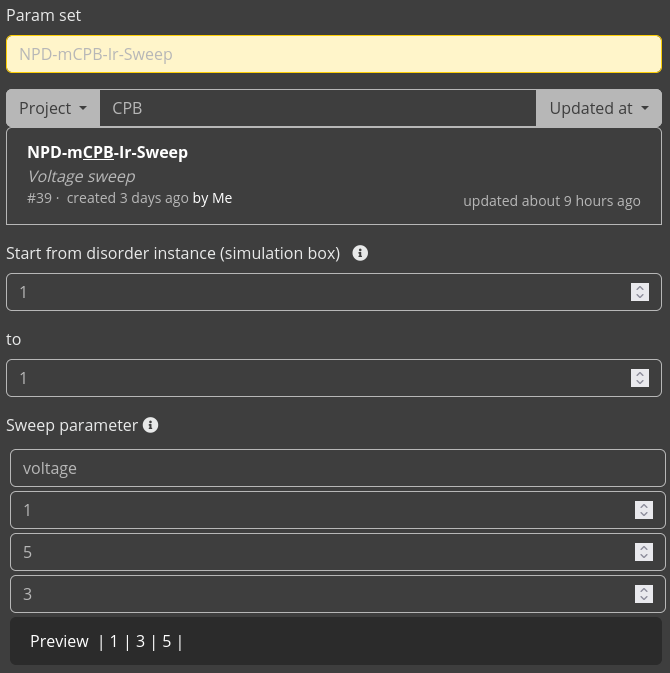Click the Param set name input field
670x673 pixels.
point(333,54)
